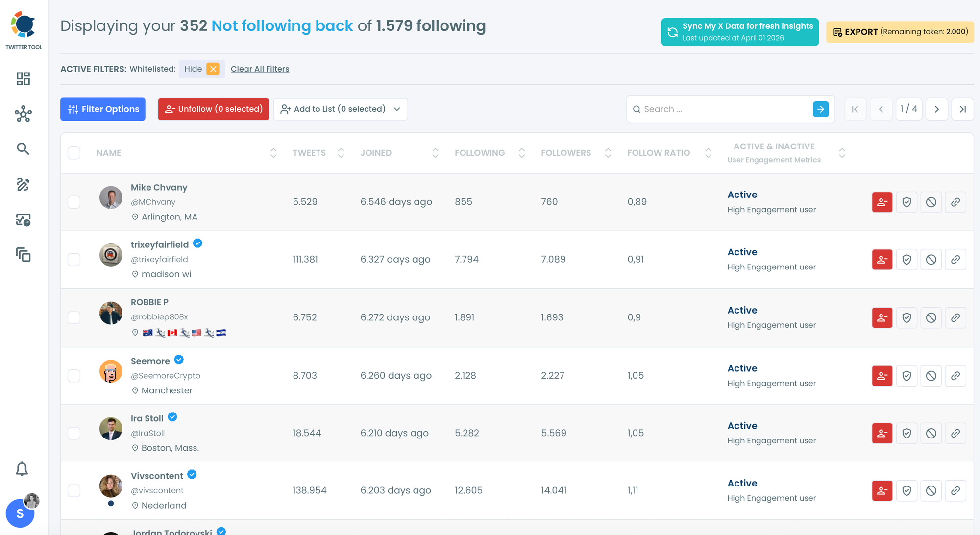Select the checkbox for Ira Stoll
Viewport: 980px width, 535px height.
click(x=74, y=433)
